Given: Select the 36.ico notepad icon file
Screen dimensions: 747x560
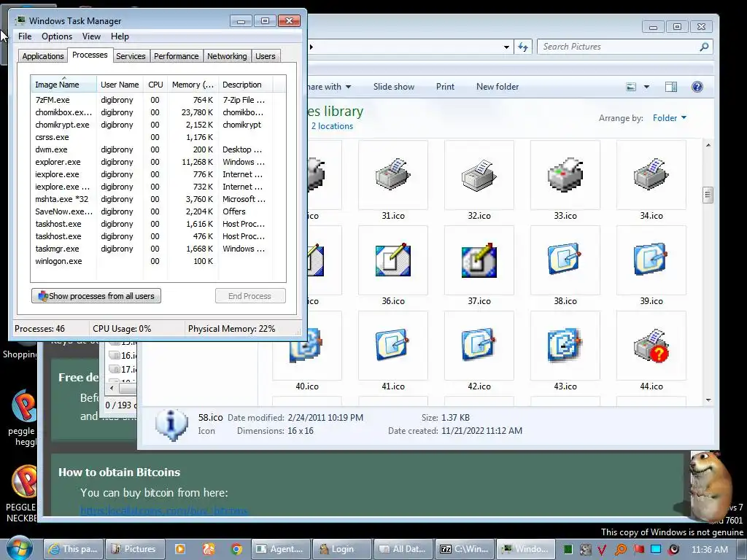Looking at the screenshot, I should click(x=393, y=260).
